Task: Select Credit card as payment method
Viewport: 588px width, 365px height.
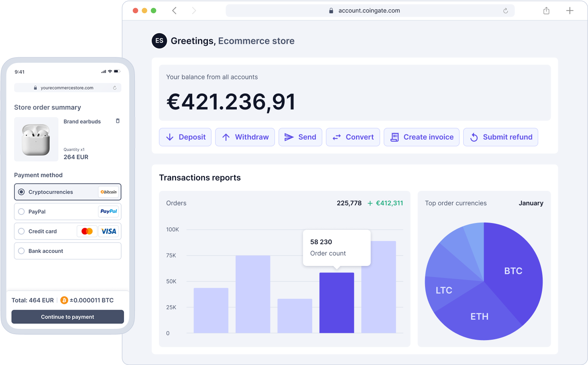Action: coord(21,231)
